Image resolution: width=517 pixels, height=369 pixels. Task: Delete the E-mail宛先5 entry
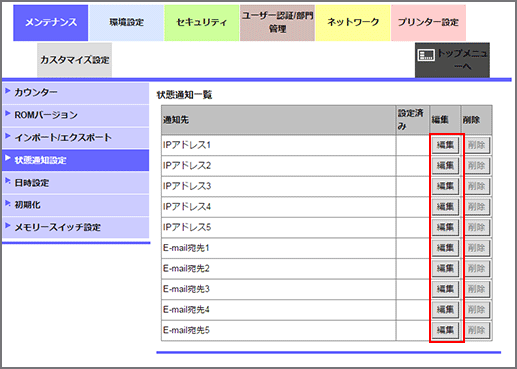(477, 330)
